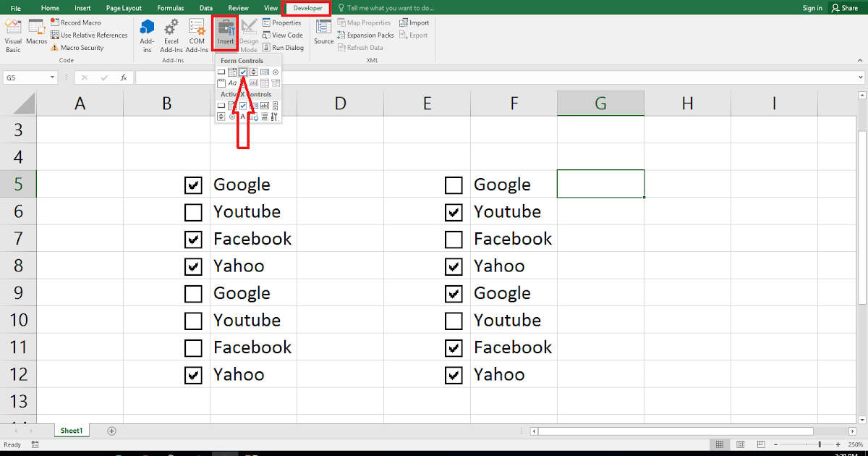Switch to the Formulas tab
This screenshot has width=868, height=456.
[x=171, y=8]
